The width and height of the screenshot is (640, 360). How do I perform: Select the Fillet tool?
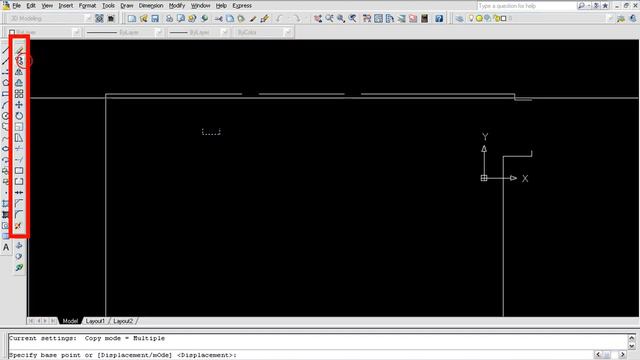[x=19, y=214]
